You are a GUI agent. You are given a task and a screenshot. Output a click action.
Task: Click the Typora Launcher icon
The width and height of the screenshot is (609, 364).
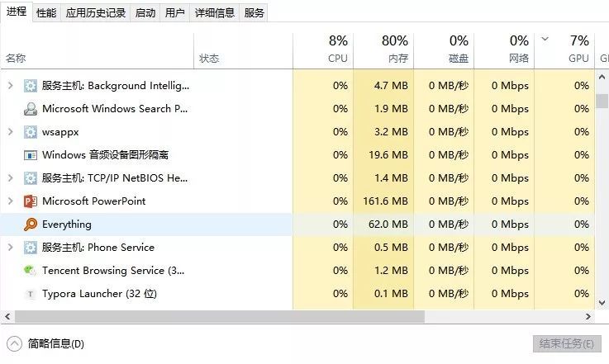click(30, 294)
